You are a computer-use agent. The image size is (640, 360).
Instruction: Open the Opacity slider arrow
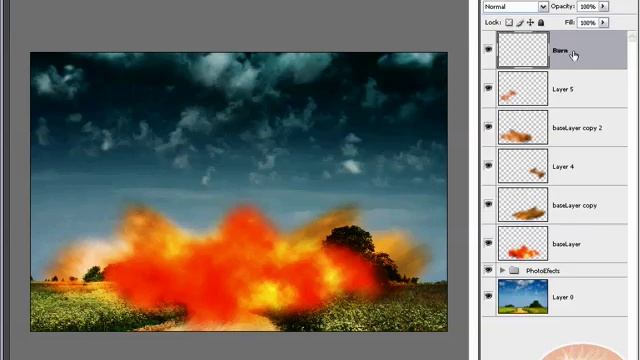[603, 7]
